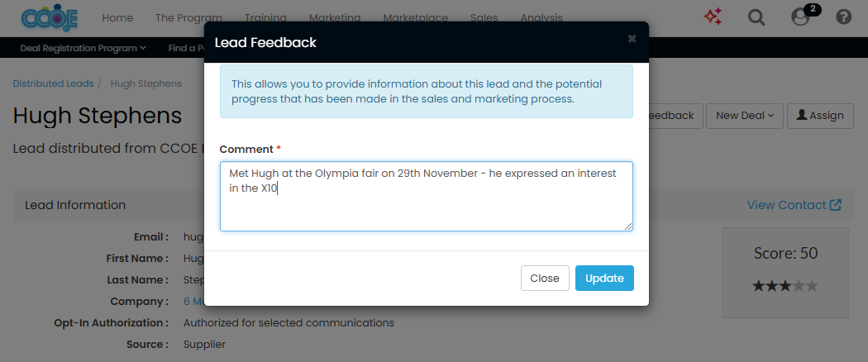Open View Contact external link
This screenshot has height=362, width=868.
(794, 205)
